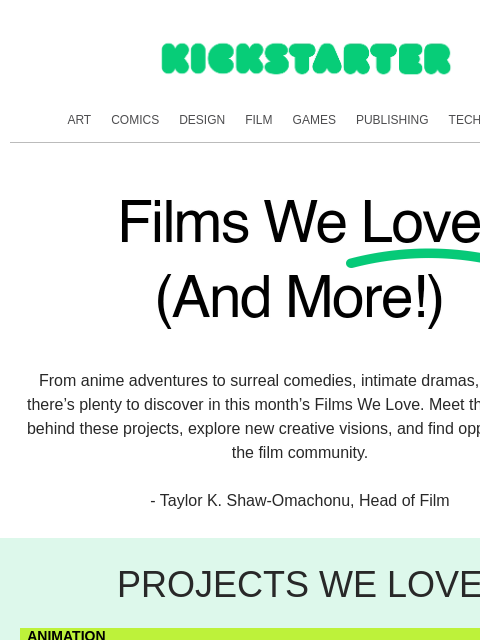Open the PUBLISHING category link
The height and width of the screenshot is (640, 480).
(x=392, y=120)
